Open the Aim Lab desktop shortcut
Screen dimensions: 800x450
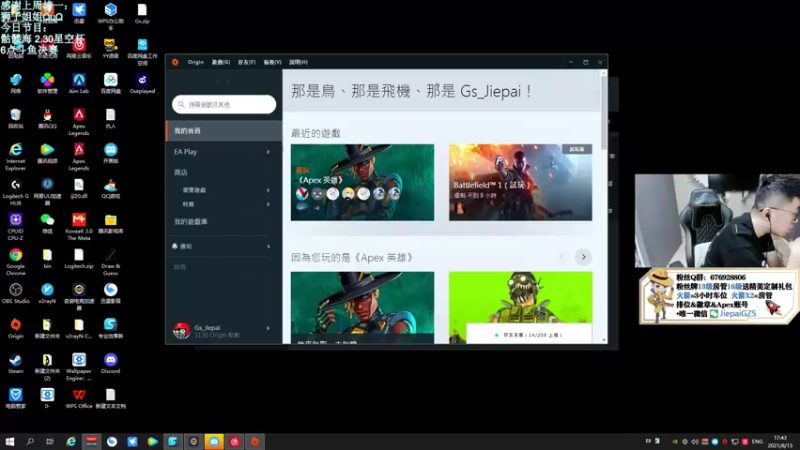coord(79,83)
